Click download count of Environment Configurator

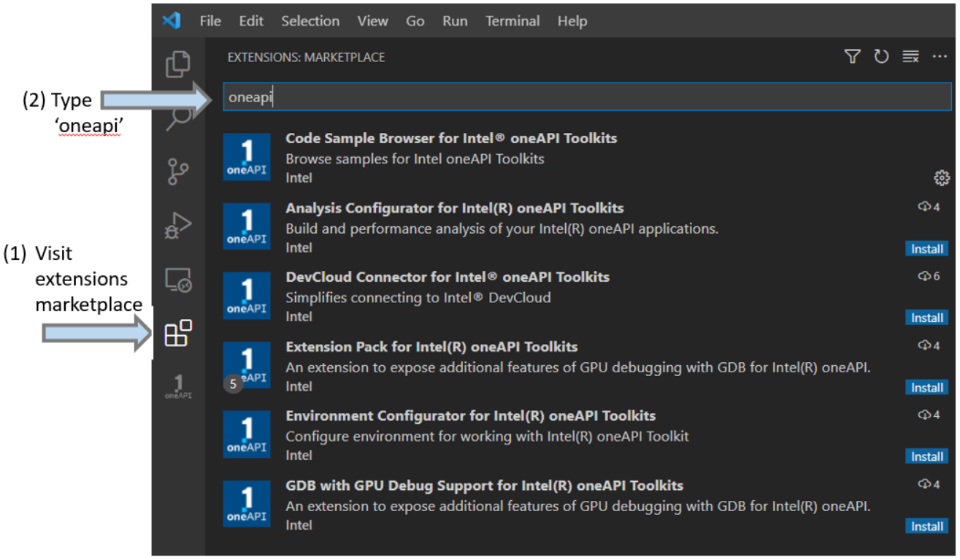pos(929,415)
